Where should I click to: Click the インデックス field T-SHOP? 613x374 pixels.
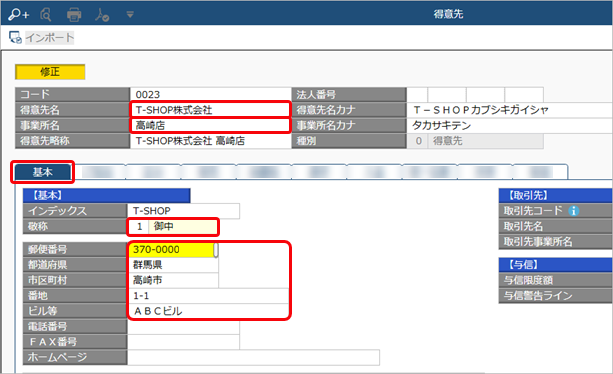[183, 211]
